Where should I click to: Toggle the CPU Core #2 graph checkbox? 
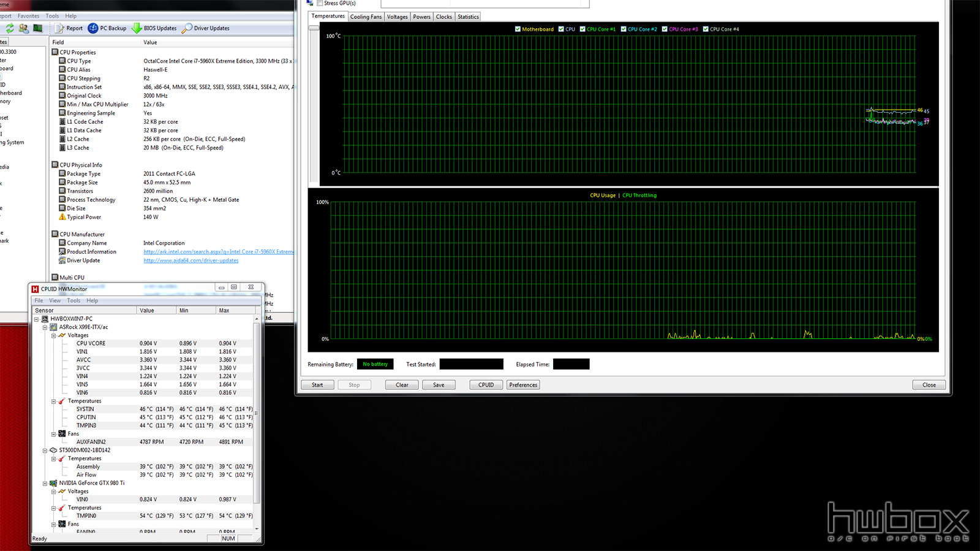point(624,29)
